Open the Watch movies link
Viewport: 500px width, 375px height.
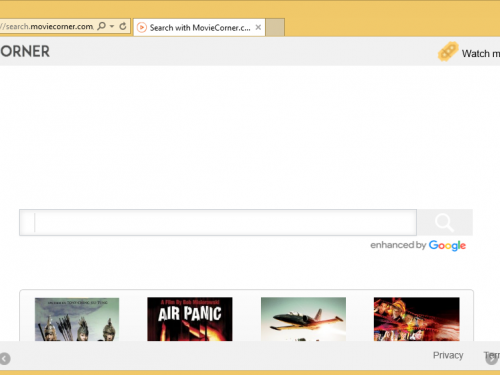(481, 53)
